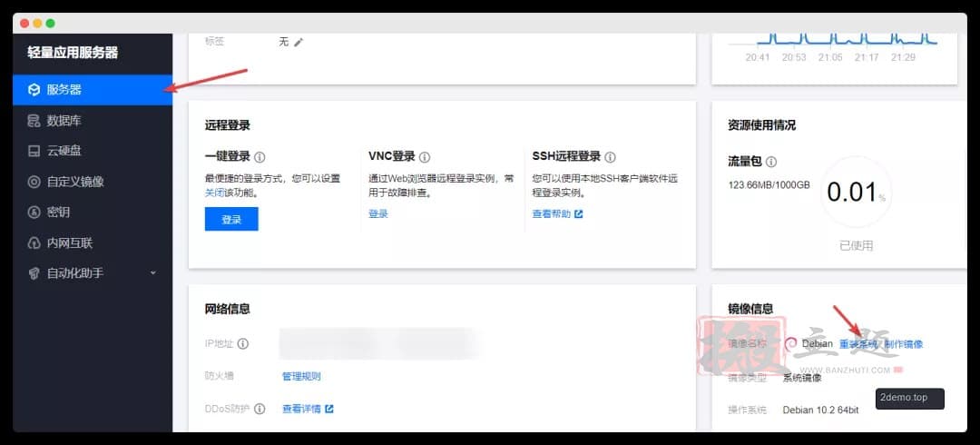
Task: Click the 自动化助手 icon
Action: coord(34,273)
